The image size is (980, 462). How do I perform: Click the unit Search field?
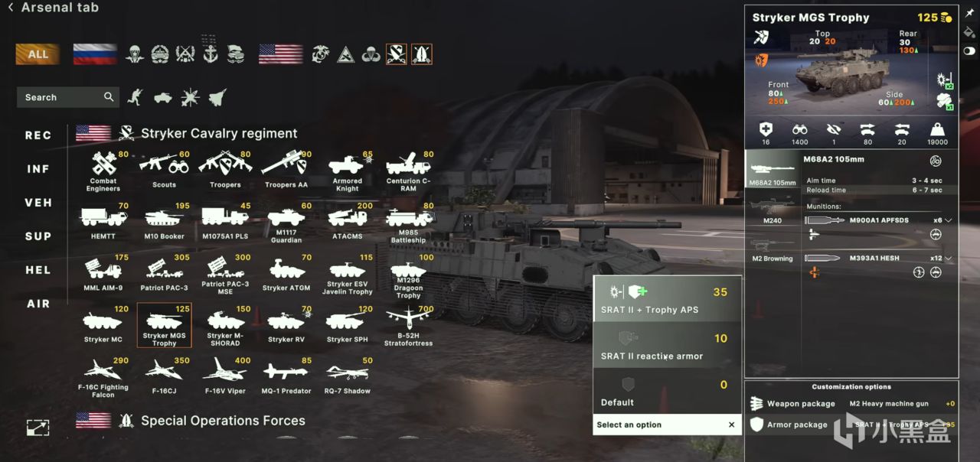[67, 97]
